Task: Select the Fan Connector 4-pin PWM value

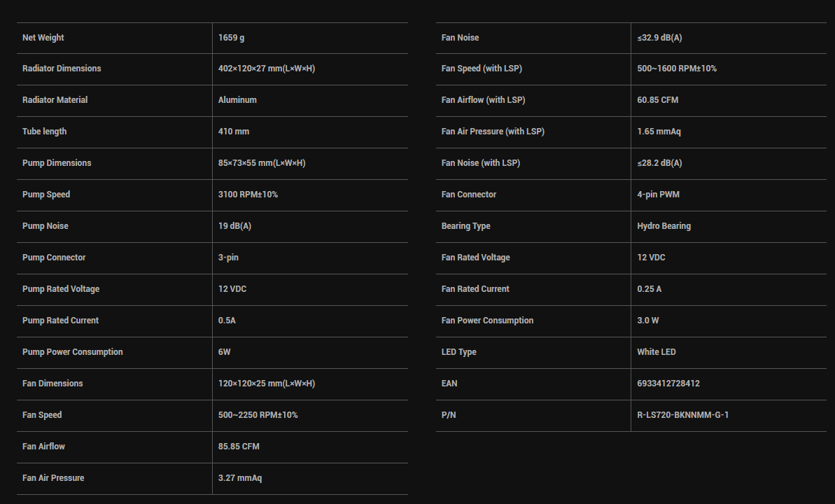Action: tap(658, 195)
